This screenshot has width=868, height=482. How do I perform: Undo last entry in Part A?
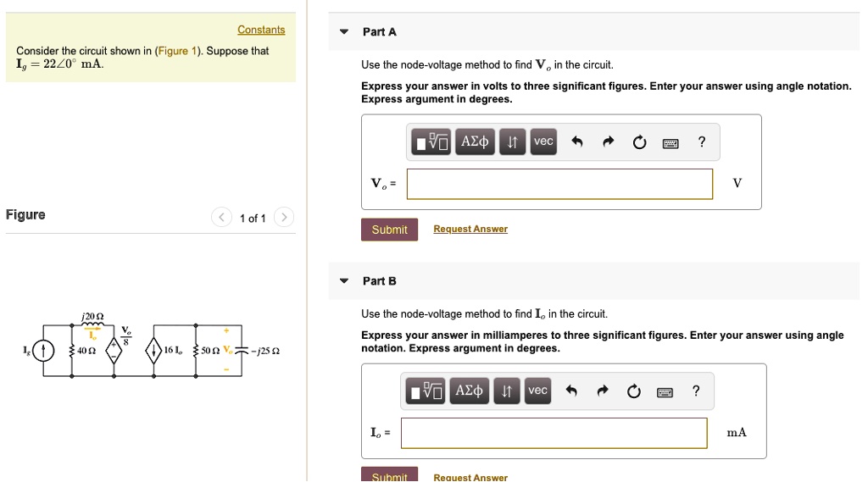(576, 142)
